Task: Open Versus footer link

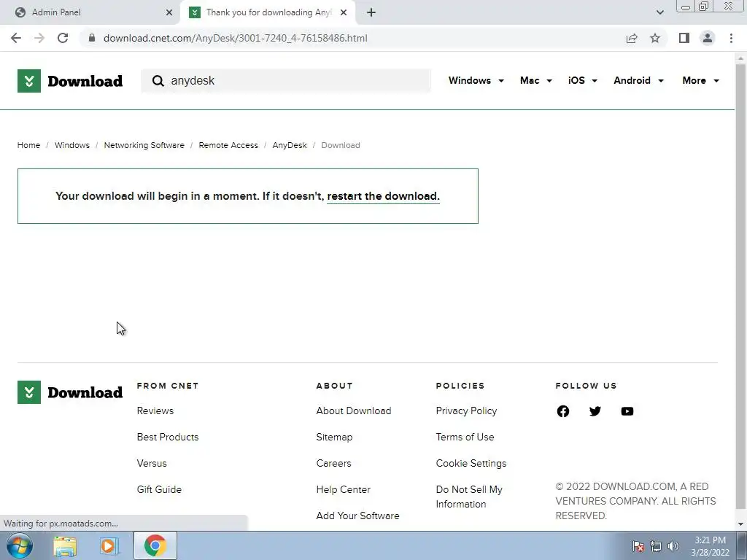Action: pyautogui.click(x=152, y=463)
